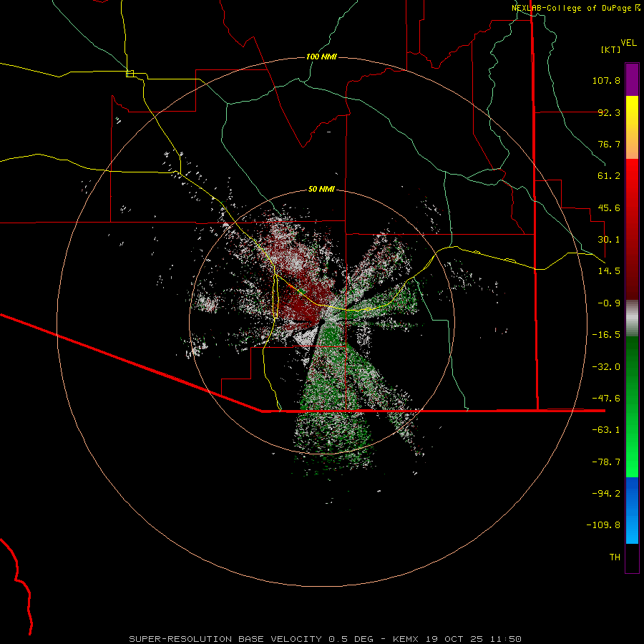
Task: Click the TH legend label
Action: tap(615, 557)
